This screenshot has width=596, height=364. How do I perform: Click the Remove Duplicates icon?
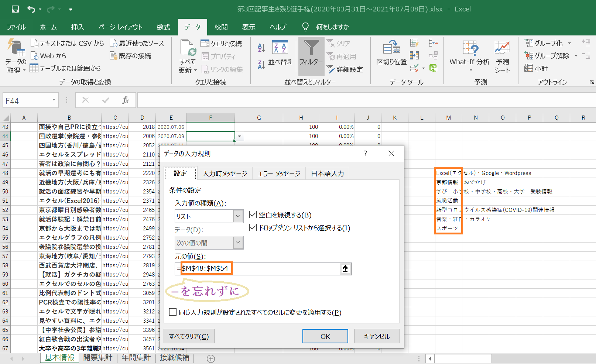[x=414, y=56]
